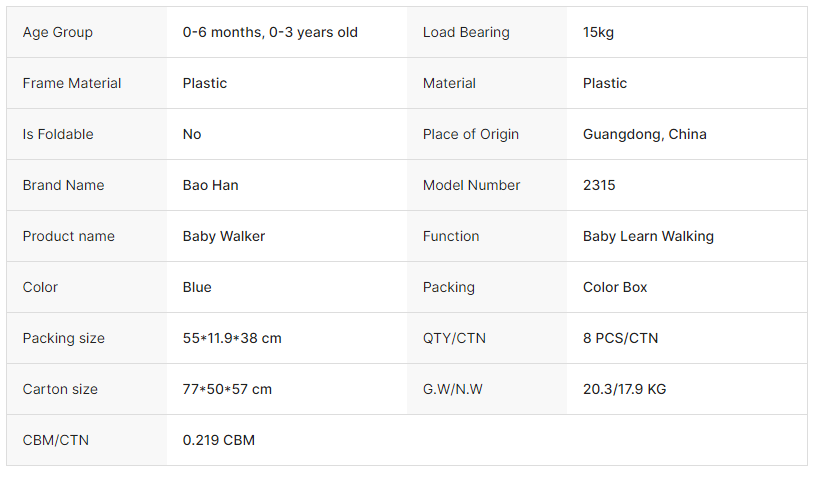Click the "Load Bearing" label cell

coord(466,32)
